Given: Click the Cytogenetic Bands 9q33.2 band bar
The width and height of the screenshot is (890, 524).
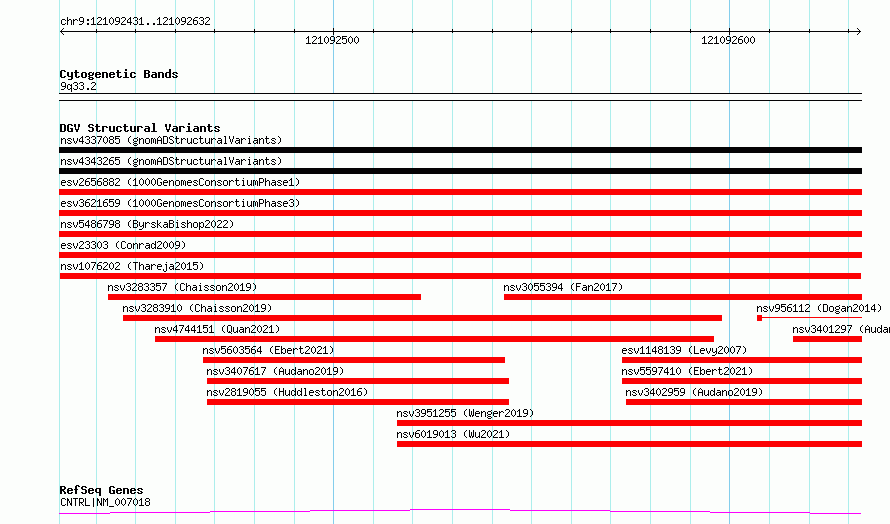Looking at the screenshot, I should click(460, 97).
